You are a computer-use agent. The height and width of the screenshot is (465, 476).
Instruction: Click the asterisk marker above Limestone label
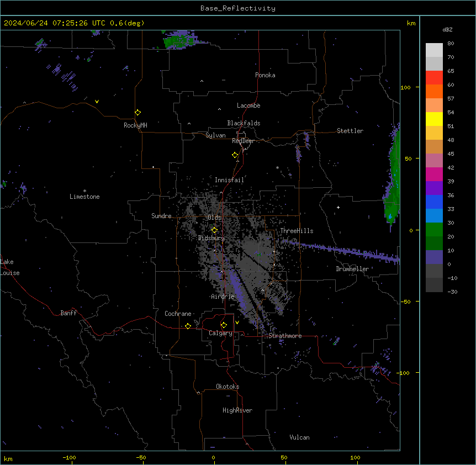(x=84, y=191)
